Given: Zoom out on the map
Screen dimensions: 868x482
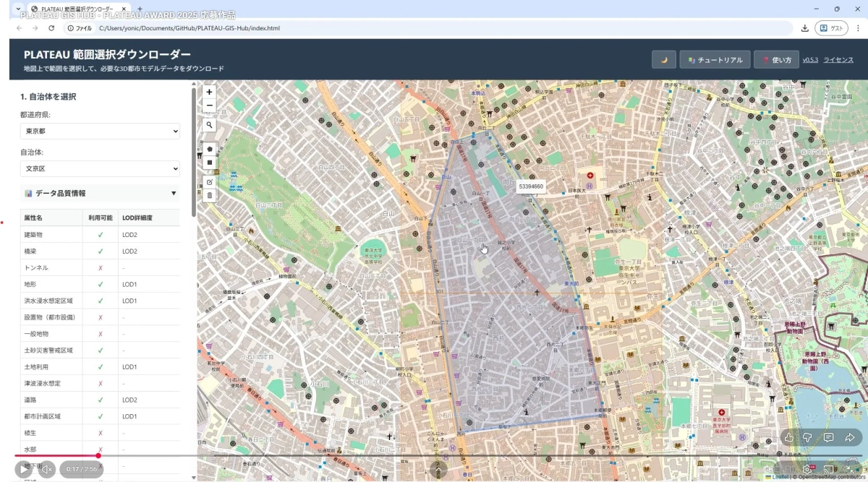Looking at the screenshot, I should pyautogui.click(x=209, y=106).
